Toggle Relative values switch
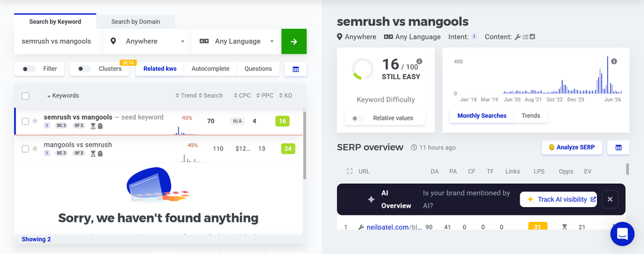 click(x=359, y=118)
